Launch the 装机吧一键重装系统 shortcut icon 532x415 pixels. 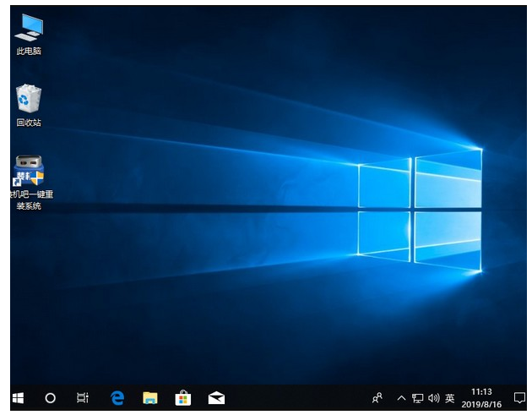(x=29, y=170)
